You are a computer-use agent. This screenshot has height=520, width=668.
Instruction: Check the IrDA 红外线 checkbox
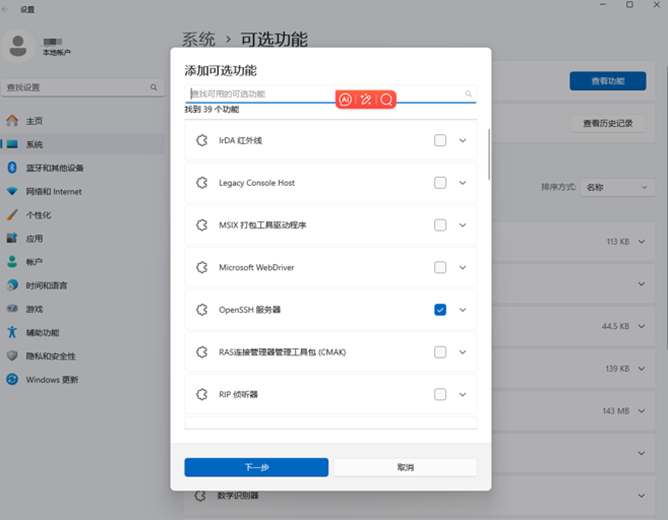point(440,140)
